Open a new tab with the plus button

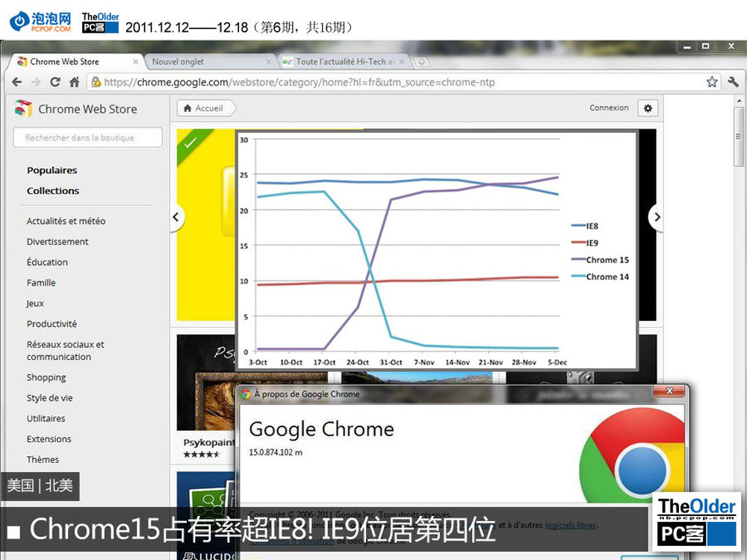click(x=421, y=61)
